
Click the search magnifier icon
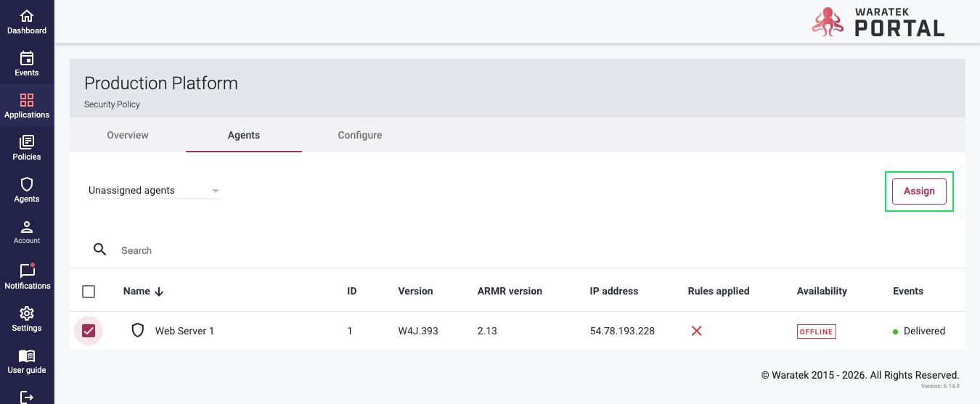100,250
